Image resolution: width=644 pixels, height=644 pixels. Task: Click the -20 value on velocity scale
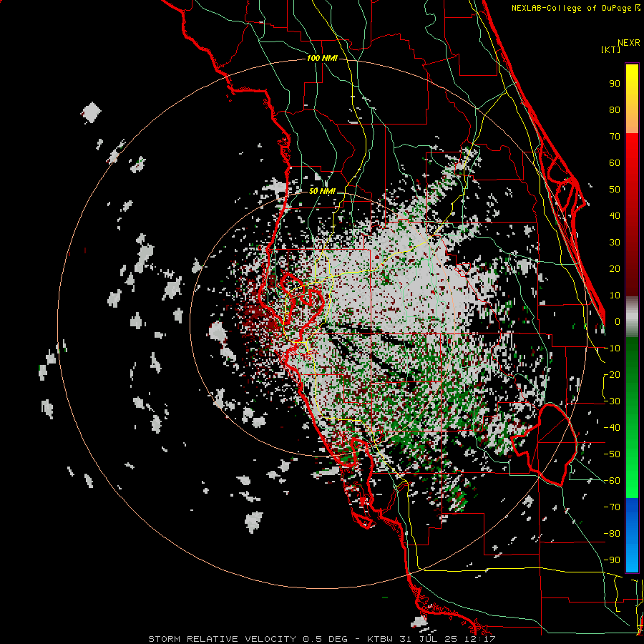612,375
